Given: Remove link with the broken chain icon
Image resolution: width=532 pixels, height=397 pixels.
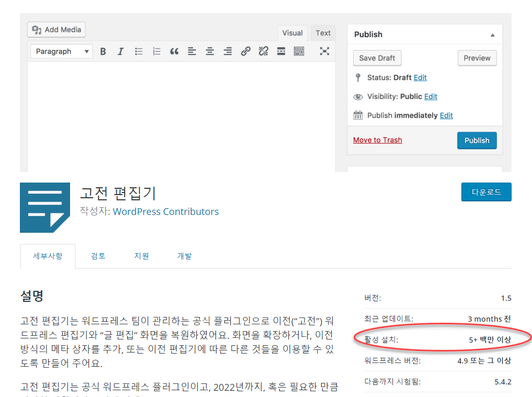Looking at the screenshot, I should [263, 51].
